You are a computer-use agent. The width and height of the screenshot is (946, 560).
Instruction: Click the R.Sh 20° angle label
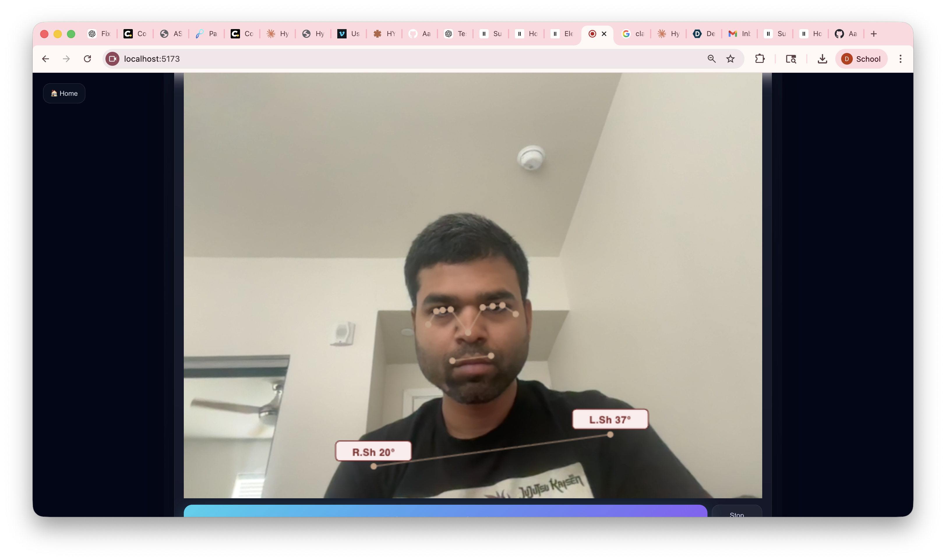373,452
